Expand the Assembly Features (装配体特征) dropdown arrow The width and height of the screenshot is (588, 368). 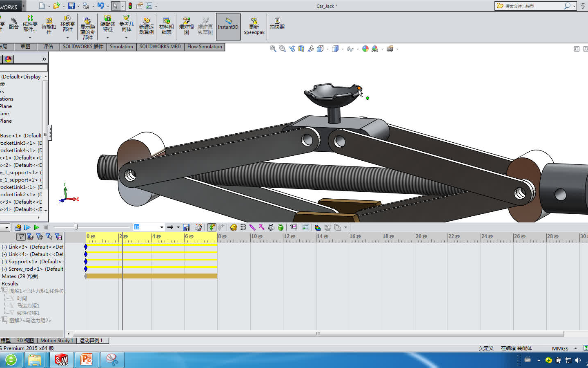coord(108,38)
